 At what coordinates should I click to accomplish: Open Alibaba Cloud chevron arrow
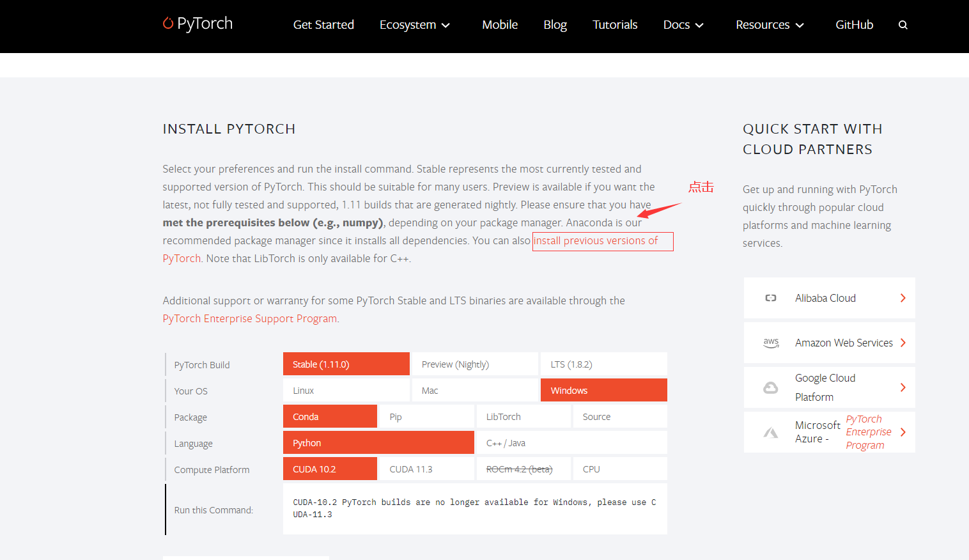pyautogui.click(x=903, y=298)
